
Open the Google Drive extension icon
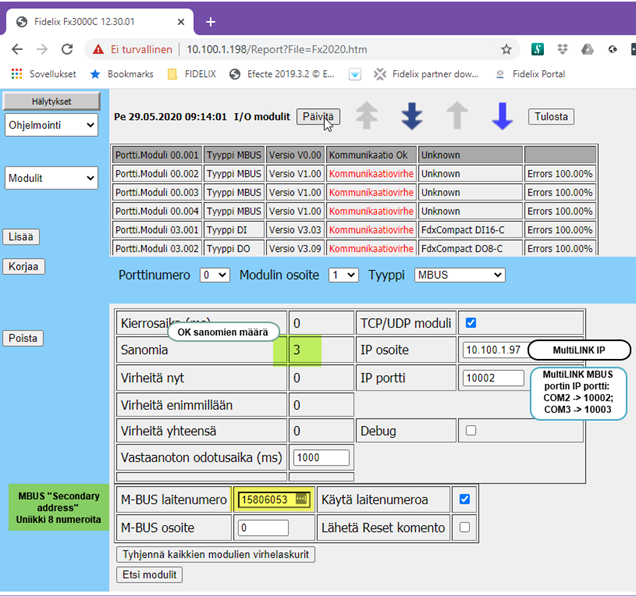[x=587, y=49]
